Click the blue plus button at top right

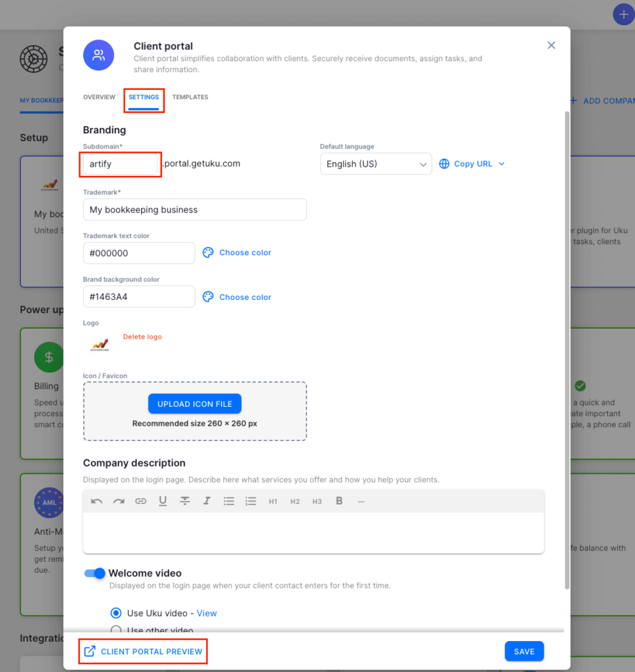(x=623, y=14)
